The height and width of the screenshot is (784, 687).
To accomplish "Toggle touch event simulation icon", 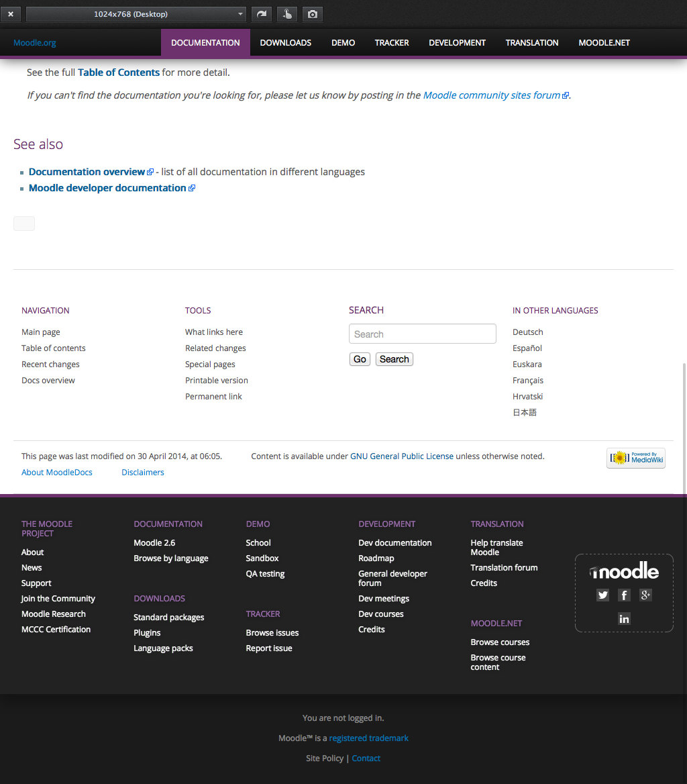I will [286, 14].
